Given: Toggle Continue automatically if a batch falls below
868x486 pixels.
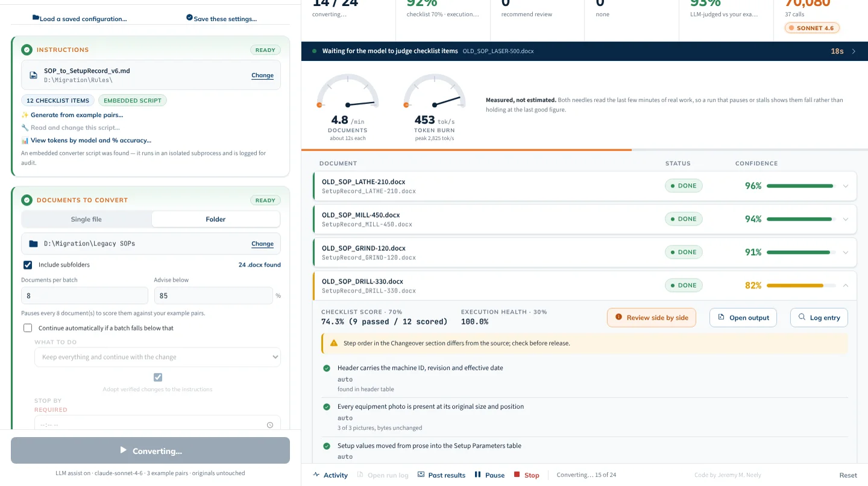Looking at the screenshot, I should coord(28,328).
